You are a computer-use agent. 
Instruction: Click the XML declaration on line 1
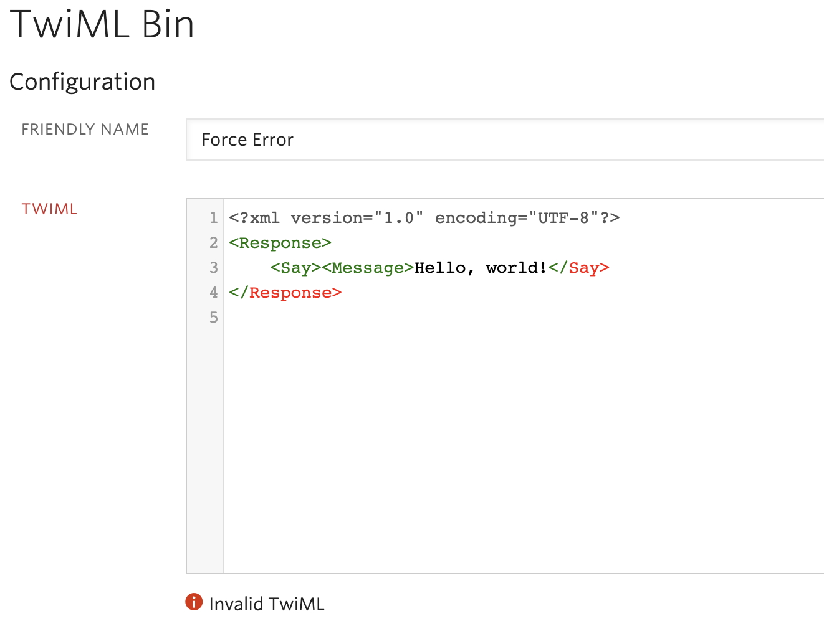pos(424,218)
